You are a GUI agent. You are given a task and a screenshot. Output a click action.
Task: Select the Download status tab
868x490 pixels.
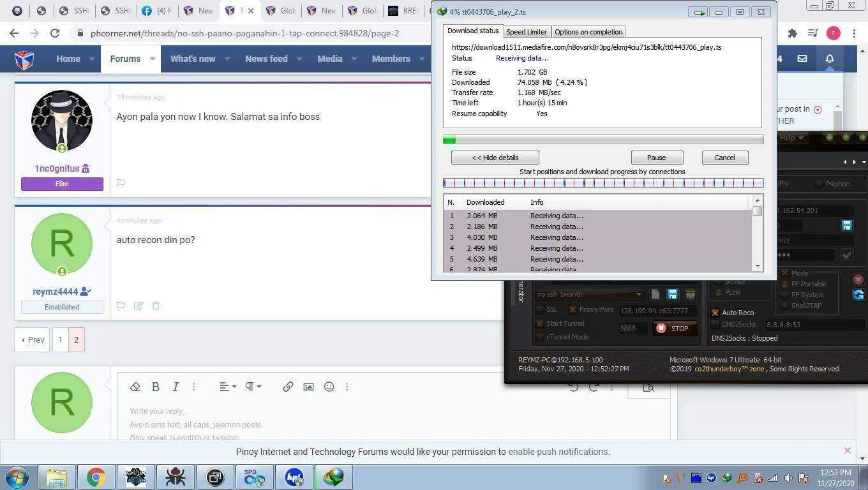point(473,31)
